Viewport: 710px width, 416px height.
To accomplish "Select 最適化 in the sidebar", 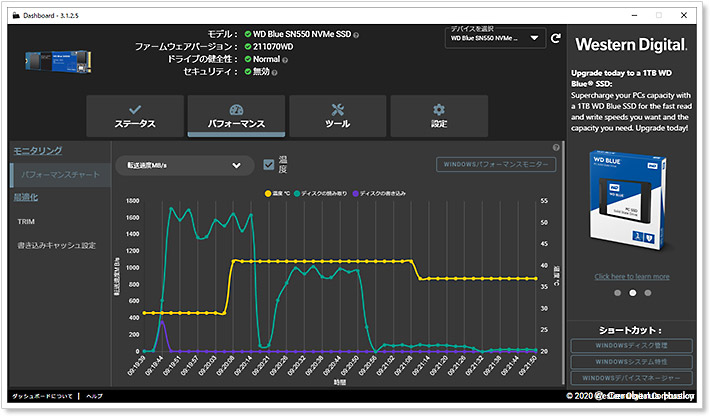I will coord(26,197).
